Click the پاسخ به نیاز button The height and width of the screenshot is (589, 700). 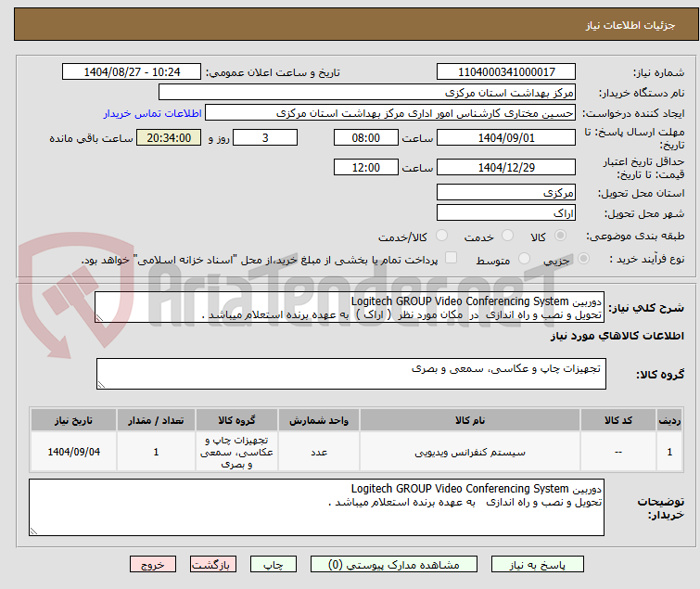[538, 565]
